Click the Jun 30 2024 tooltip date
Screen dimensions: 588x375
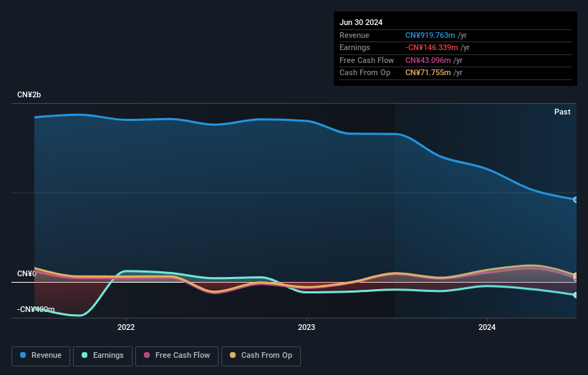(x=361, y=22)
